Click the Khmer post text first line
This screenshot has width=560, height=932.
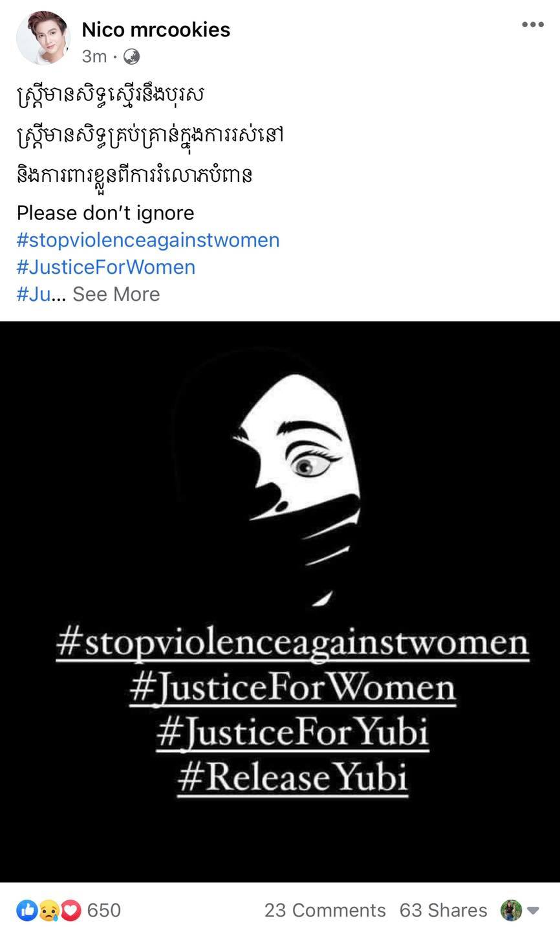[111, 96]
